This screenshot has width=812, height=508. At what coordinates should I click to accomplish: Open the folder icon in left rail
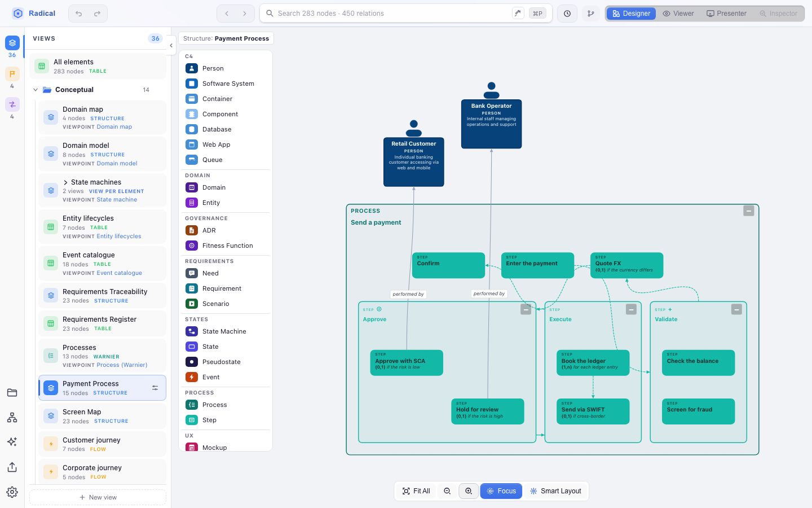tap(12, 393)
